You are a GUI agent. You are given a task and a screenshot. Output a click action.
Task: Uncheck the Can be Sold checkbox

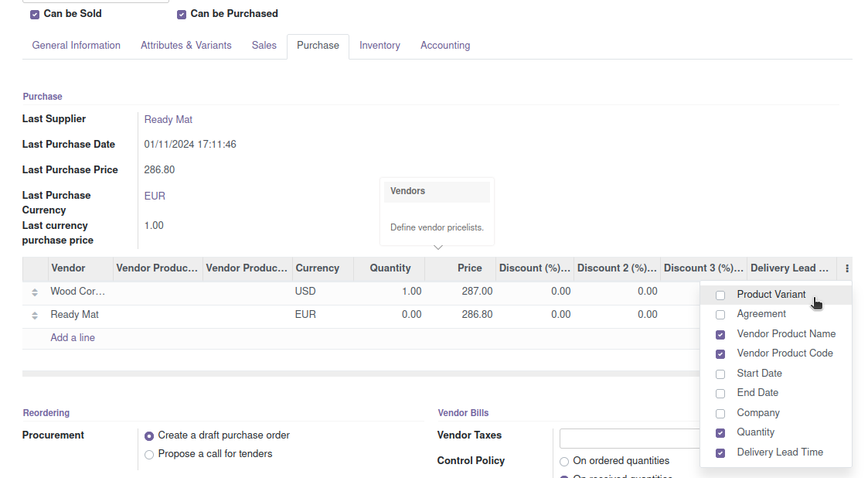tap(35, 14)
